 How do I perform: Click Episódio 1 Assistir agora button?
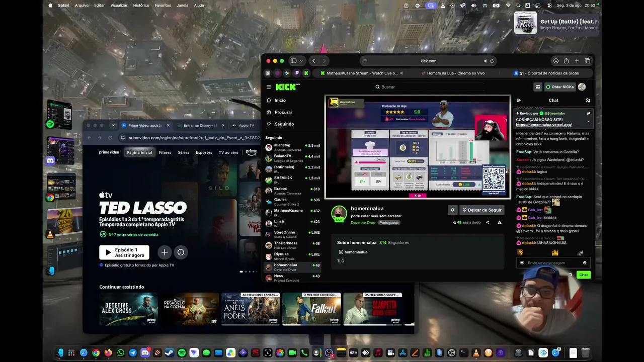point(124,252)
